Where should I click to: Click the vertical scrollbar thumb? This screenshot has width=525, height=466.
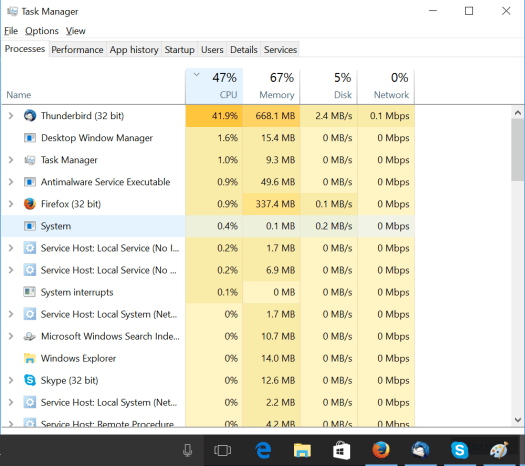(518, 150)
